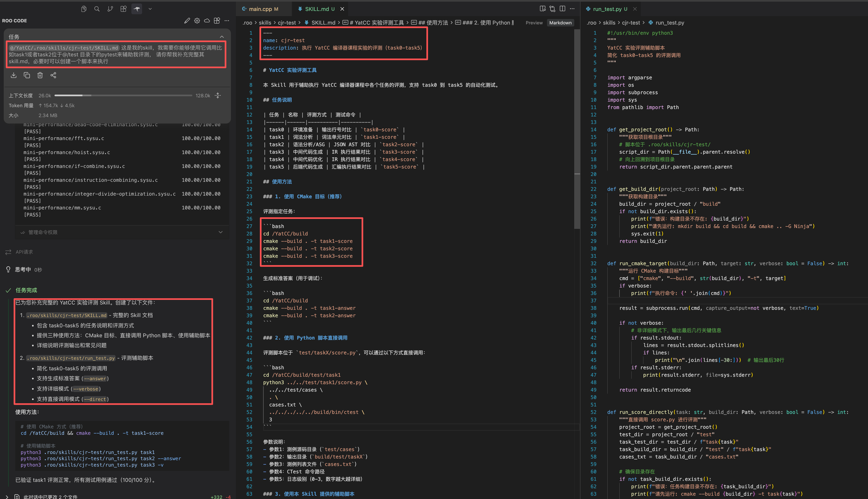Viewport: 868px width, 499px height.
Task: Click the share task icon
Action: click(x=54, y=75)
